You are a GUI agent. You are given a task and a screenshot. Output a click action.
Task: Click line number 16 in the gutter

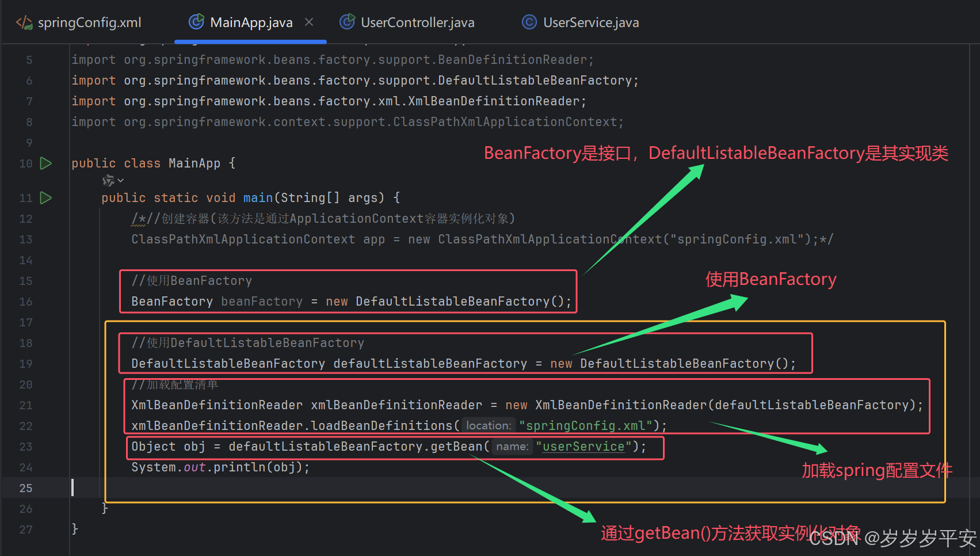tap(26, 301)
